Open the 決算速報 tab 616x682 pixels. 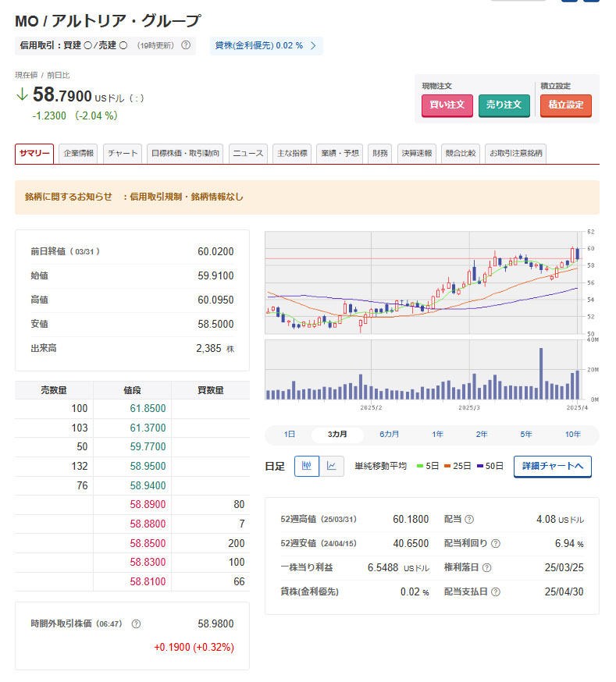417,154
